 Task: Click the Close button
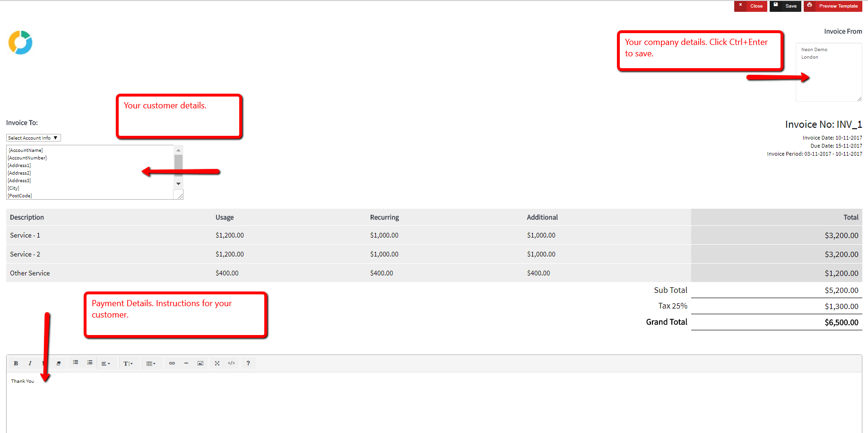[751, 6]
